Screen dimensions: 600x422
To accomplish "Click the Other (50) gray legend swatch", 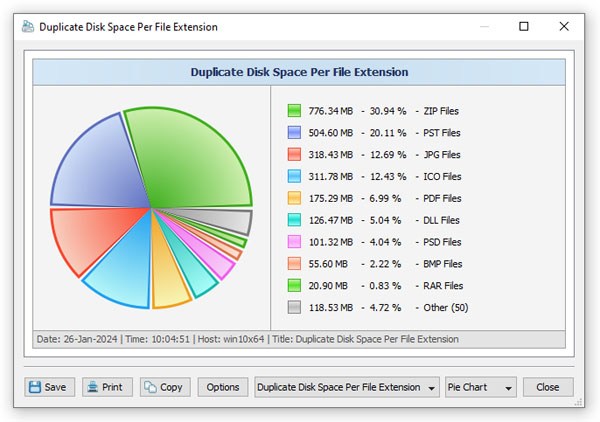I will point(294,307).
